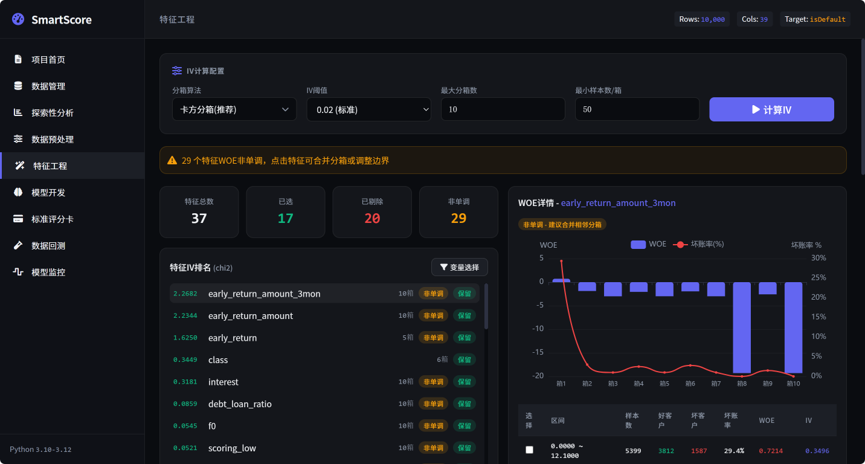Click the 已剔除 20 stat card
The width and height of the screenshot is (865, 464).
pyautogui.click(x=372, y=212)
